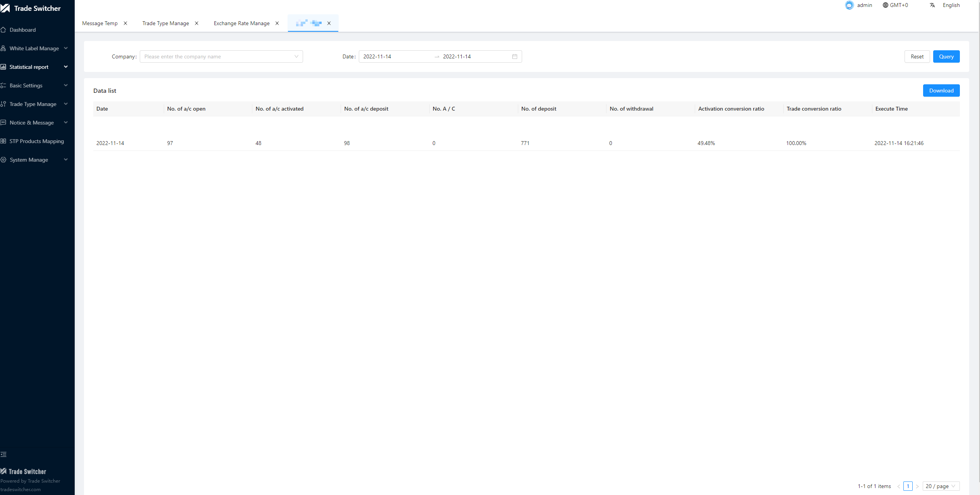Switch to the Trade Type Manage tab
This screenshot has width=980, height=495.
click(x=166, y=23)
